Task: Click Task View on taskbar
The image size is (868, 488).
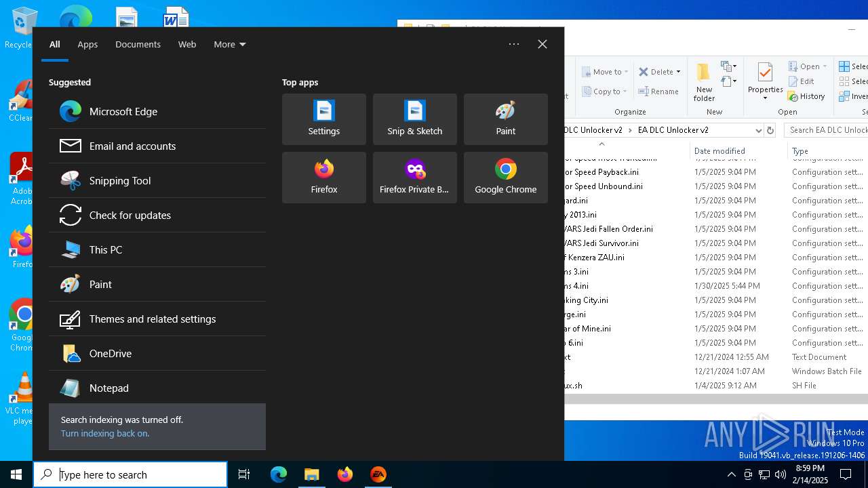Action: pos(244,474)
